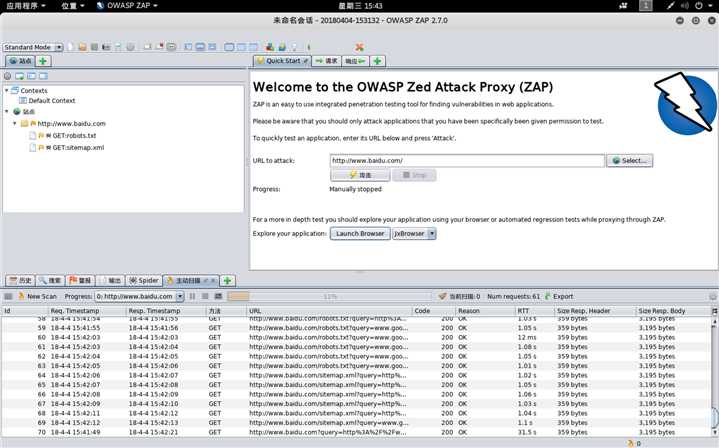Screen dimensions: 719x448
Task: Click the Launch Browser button
Action: coord(360,233)
